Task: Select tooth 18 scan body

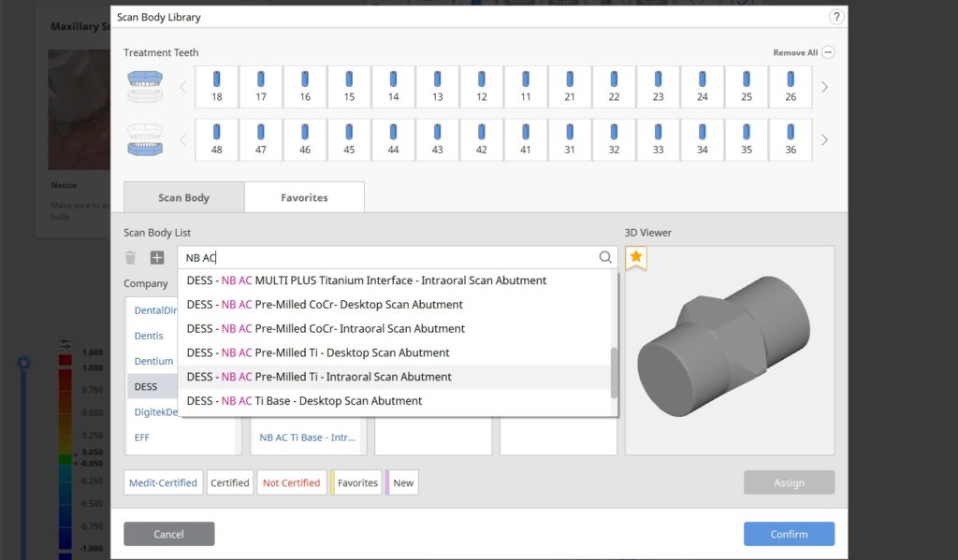Action: coord(217,87)
